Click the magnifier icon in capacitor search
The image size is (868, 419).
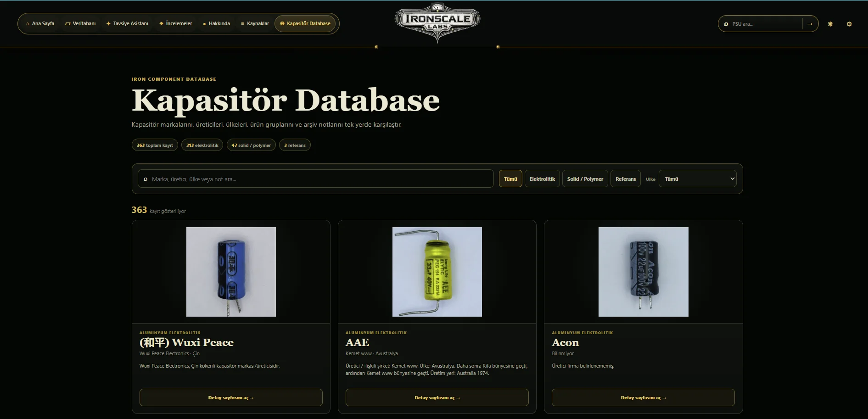point(146,179)
